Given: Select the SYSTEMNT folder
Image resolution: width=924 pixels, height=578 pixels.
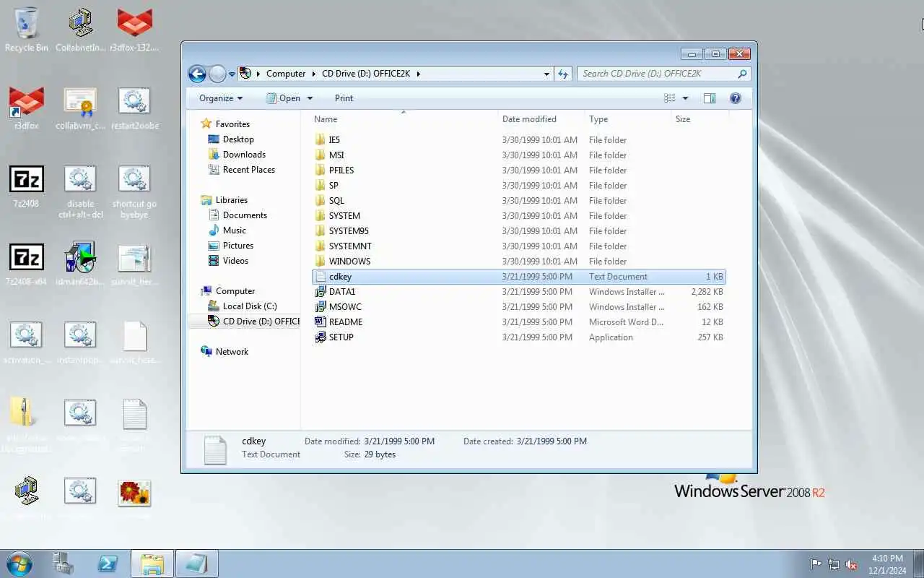Looking at the screenshot, I should (x=518, y=246).
